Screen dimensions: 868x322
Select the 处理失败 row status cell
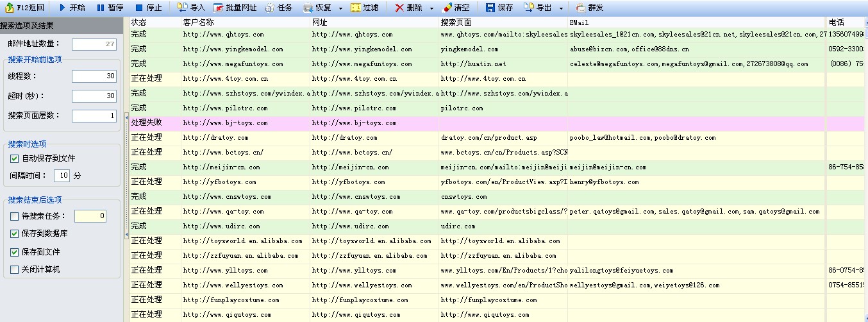click(155, 123)
